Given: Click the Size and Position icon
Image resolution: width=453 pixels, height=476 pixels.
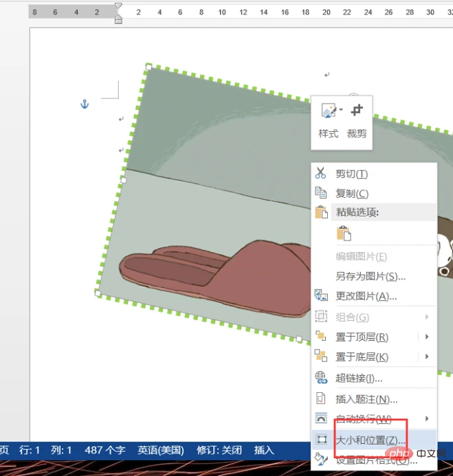Looking at the screenshot, I should click(321, 440).
